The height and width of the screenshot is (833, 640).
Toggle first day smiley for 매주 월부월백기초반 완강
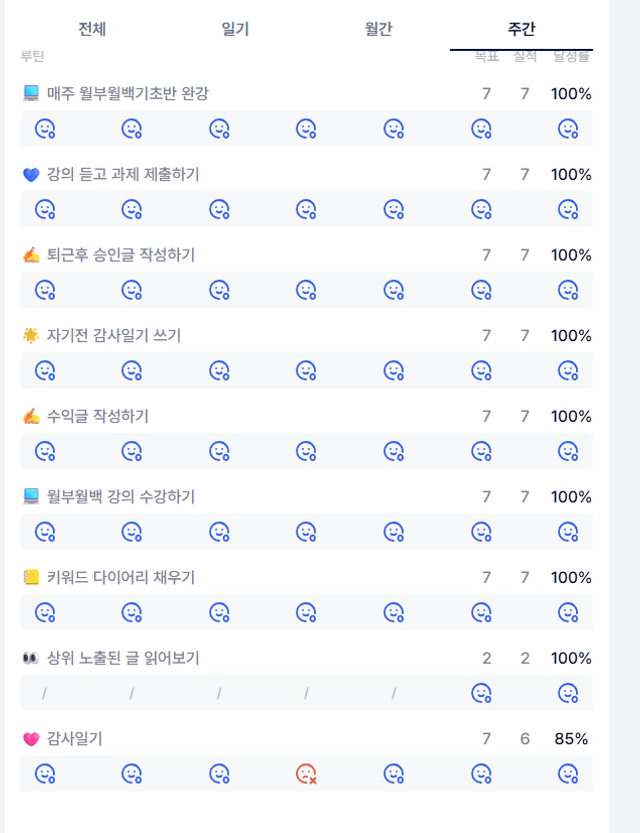pyautogui.click(x=45, y=129)
